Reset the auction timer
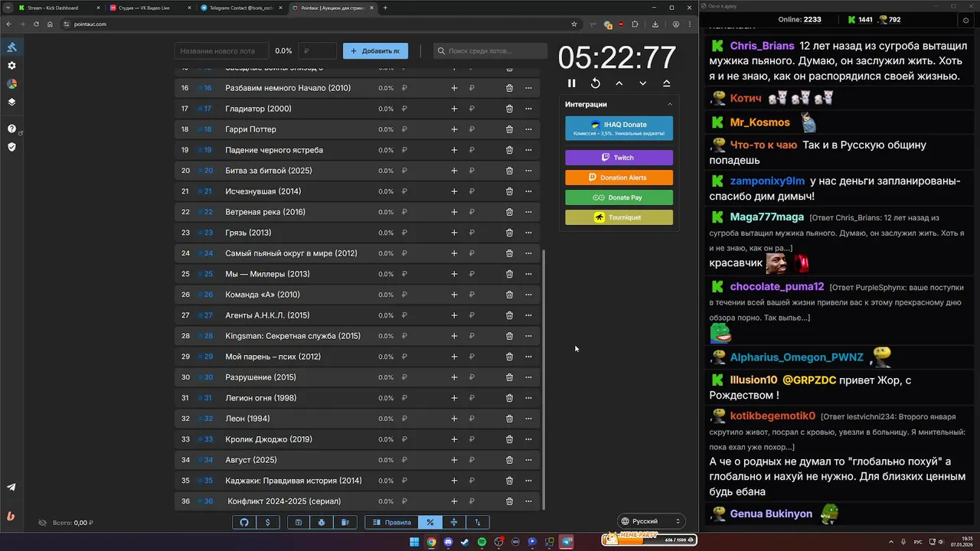Viewport: 980px width, 551px height. click(x=596, y=83)
